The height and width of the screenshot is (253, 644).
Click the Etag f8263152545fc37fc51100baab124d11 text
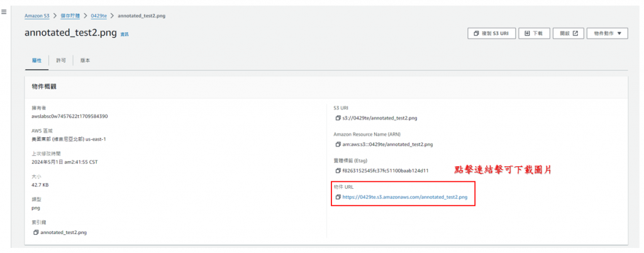pyautogui.click(x=386, y=171)
